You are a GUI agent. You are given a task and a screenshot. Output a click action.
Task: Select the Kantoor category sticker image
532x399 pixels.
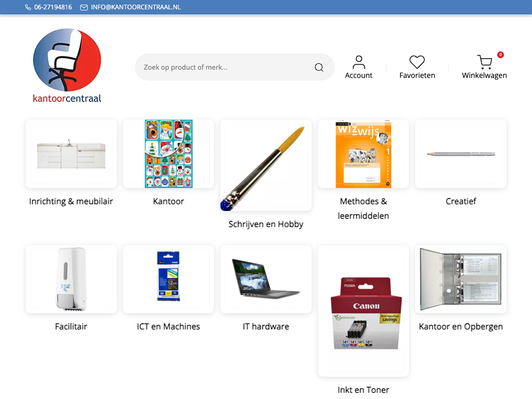tap(169, 154)
